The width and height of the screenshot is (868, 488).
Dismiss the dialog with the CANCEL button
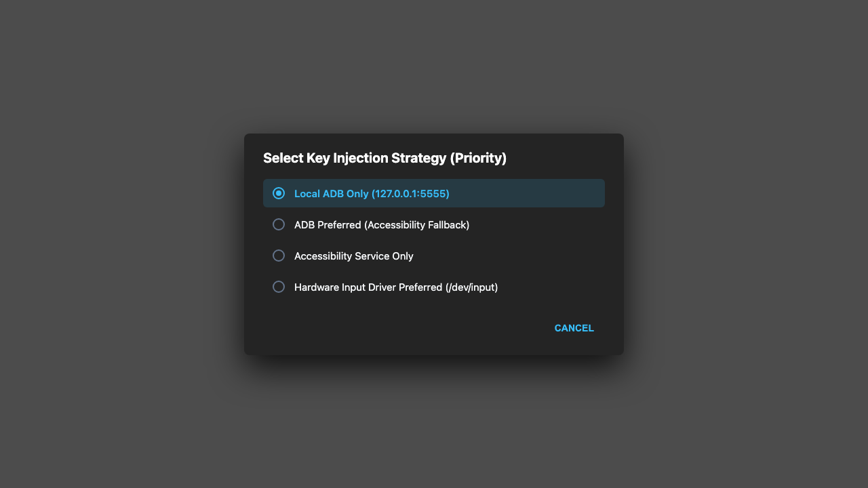[574, 328]
